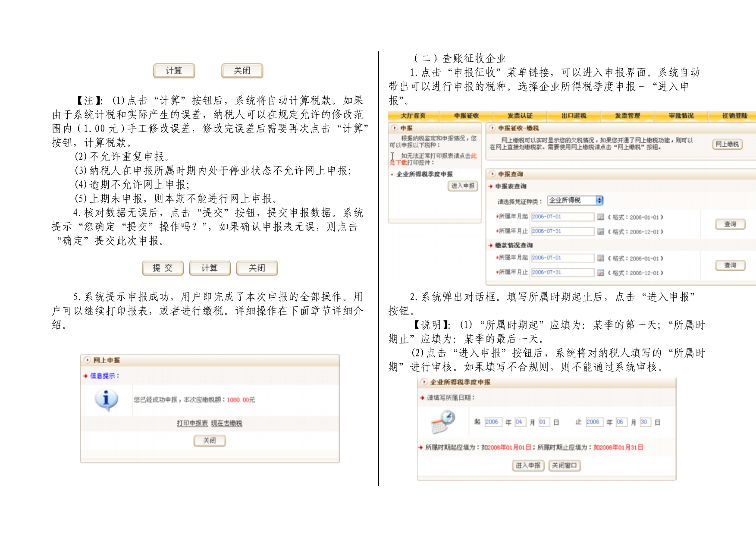The image size is (756, 535).
Task: Click the 关闭 button above the 【注】 note
Action: [242, 71]
